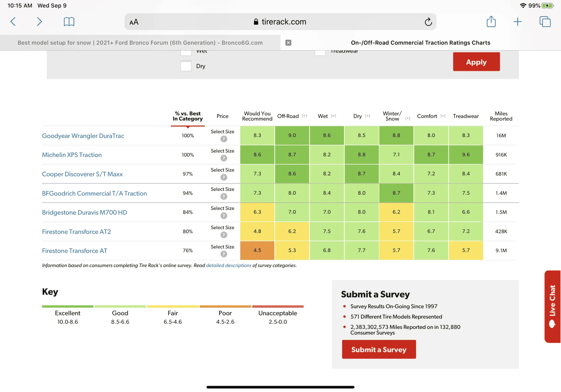Click help icon under Firestone Transforce AT Select Size
Image resolution: width=561 pixels, height=392 pixels.
[x=224, y=254]
